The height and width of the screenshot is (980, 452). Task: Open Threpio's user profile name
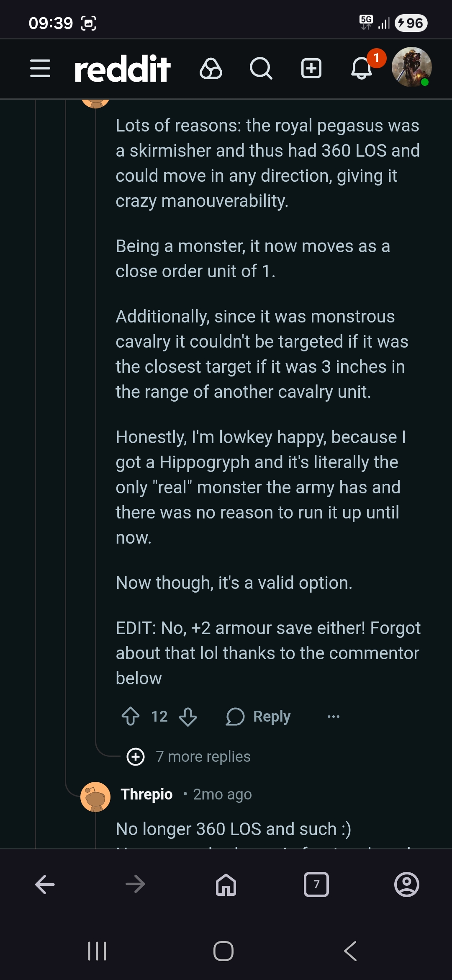146,794
